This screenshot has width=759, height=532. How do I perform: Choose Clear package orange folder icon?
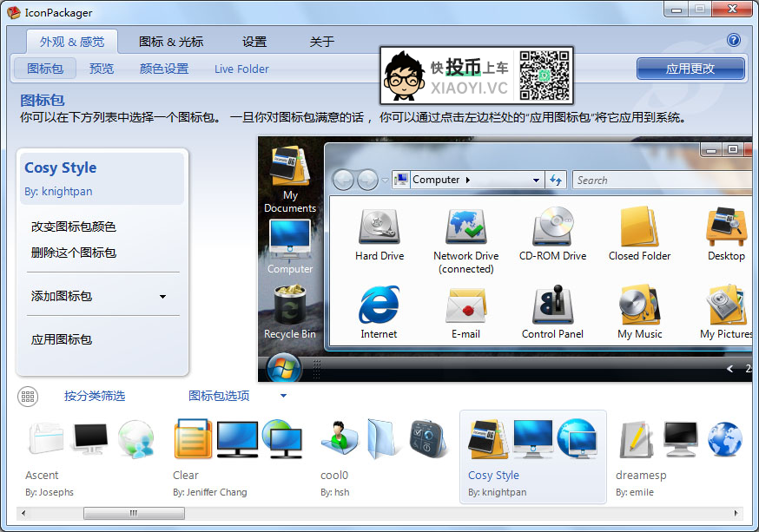coord(193,438)
